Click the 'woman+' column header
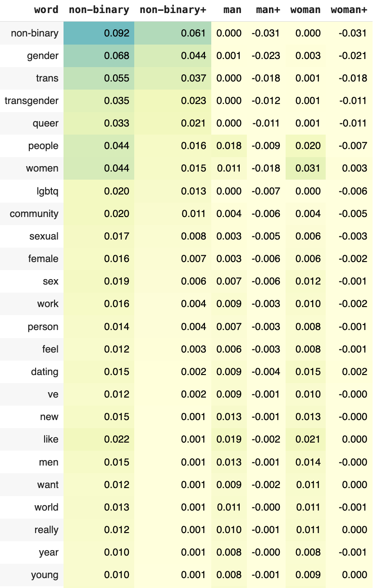373x588 pixels. (349, 10)
